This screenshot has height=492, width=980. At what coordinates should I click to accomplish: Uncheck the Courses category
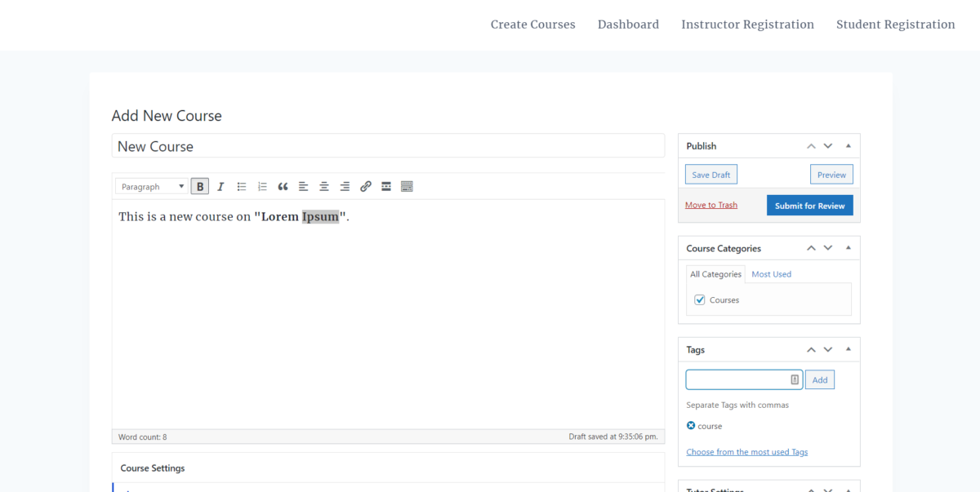click(x=699, y=299)
